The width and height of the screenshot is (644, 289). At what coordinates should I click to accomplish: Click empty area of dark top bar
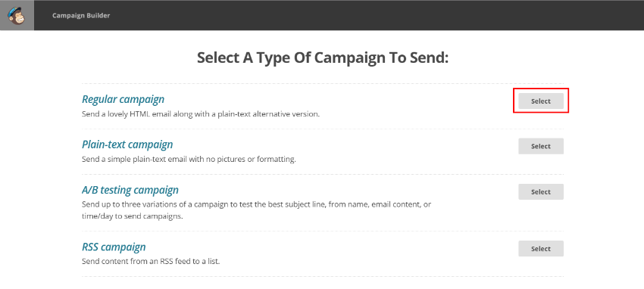pyautogui.click(x=370, y=15)
